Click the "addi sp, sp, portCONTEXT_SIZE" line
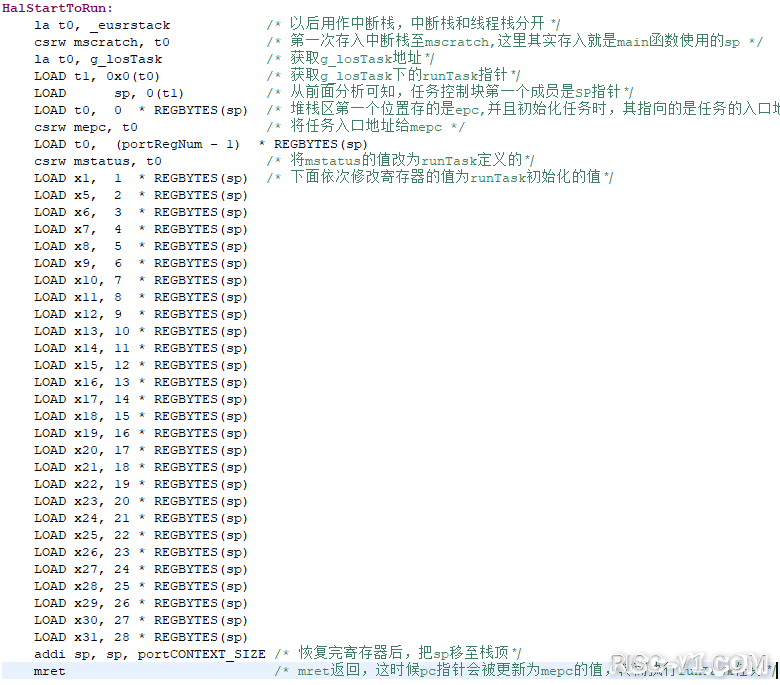The image size is (780, 685). pyautogui.click(x=150, y=654)
